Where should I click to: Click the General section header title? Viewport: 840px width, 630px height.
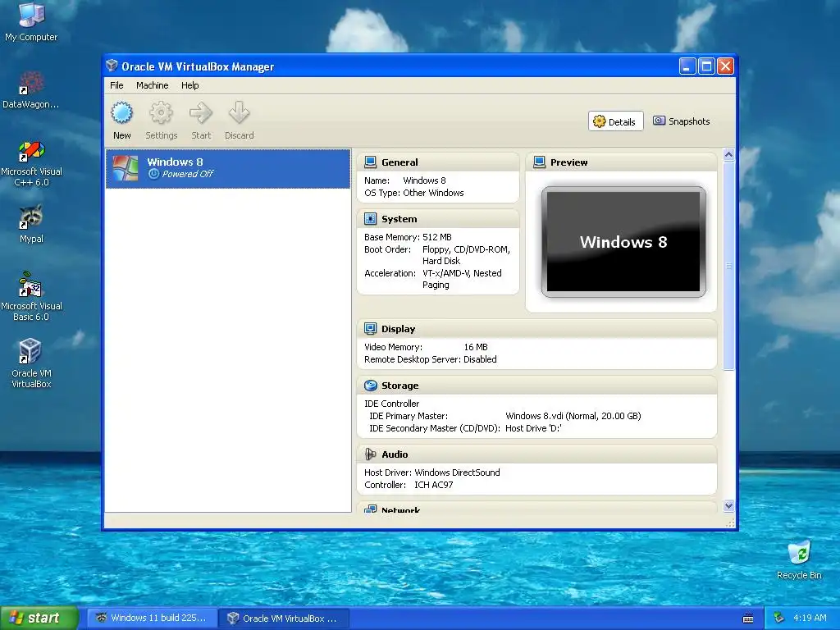point(399,162)
